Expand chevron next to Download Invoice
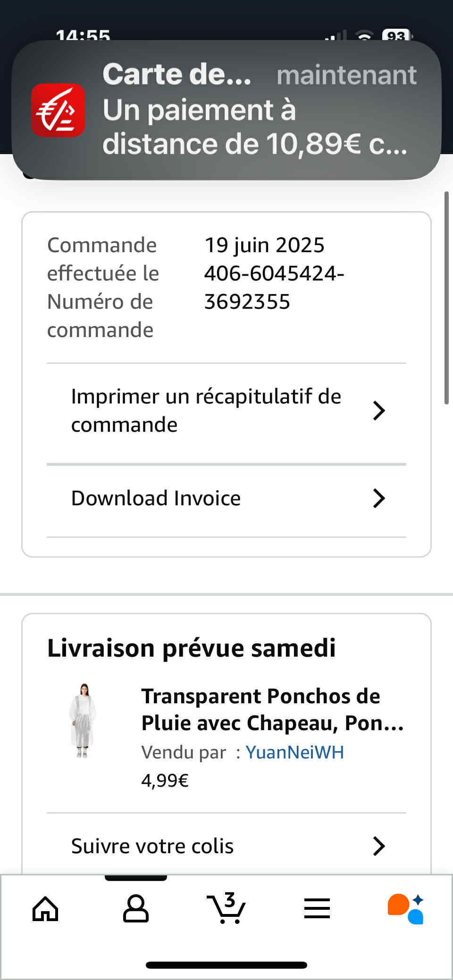 (379, 498)
